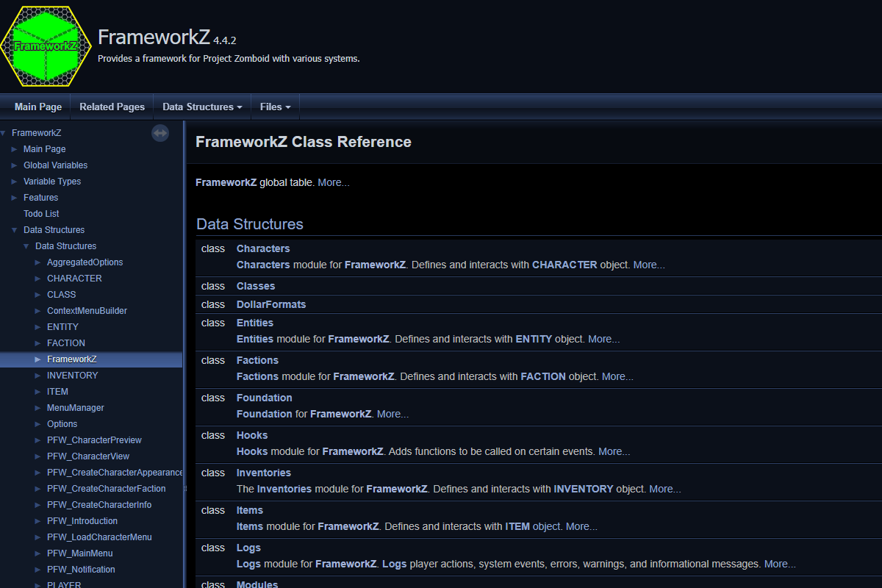The height and width of the screenshot is (588, 882).
Task: Click the sidebar splitter resize handle
Action: click(x=185, y=488)
